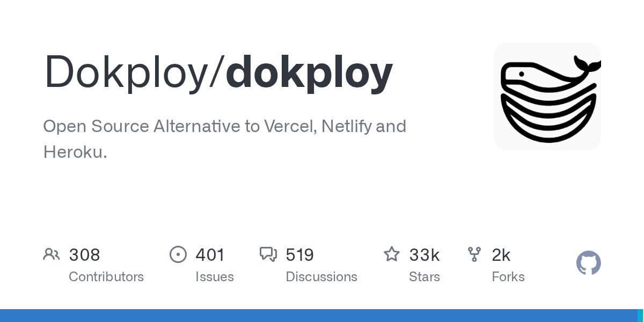Click the Issues circle-dot icon
The width and height of the screenshot is (644, 322).
tap(178, 254)
